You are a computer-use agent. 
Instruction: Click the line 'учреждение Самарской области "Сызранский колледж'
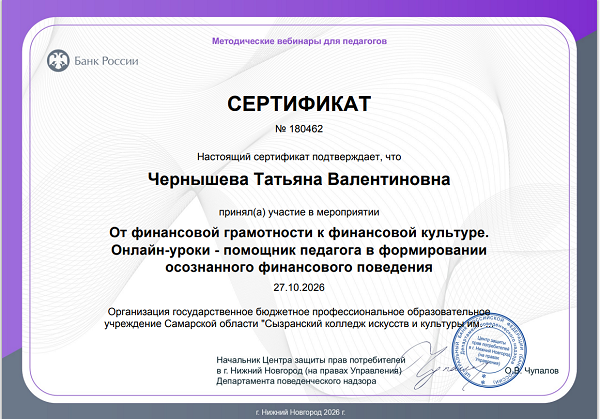click(299, 324)
